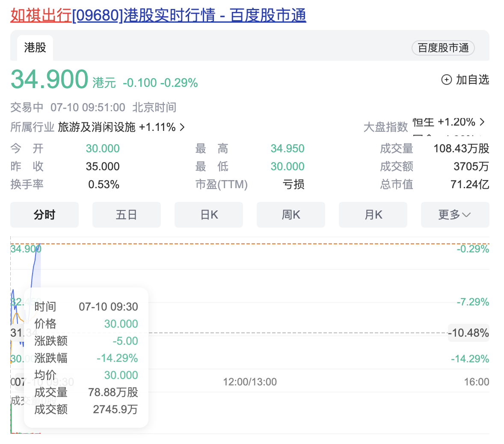The width and height of the screenshot is (504, 444).
Task: Expand the 恒生 +1.20% index chevron
Action: pos(482,122)
